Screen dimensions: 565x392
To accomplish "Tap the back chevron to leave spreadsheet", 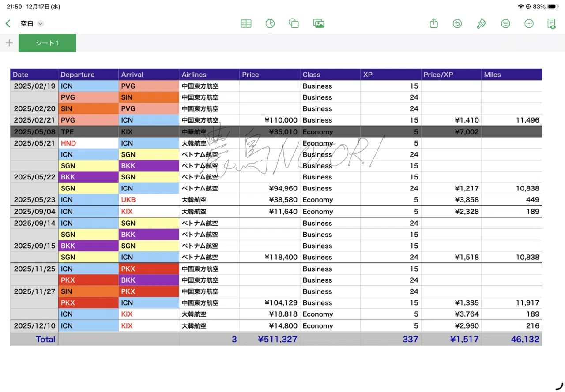I will click(8, 24).
